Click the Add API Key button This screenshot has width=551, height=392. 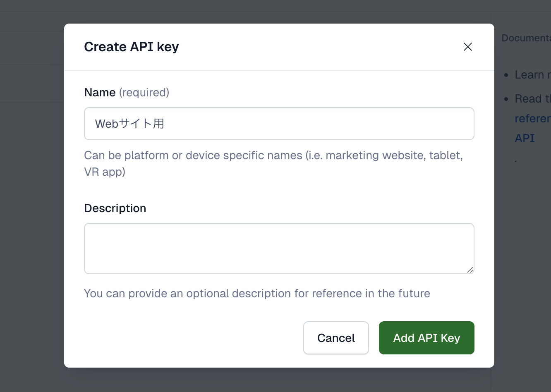coord(426,338)
